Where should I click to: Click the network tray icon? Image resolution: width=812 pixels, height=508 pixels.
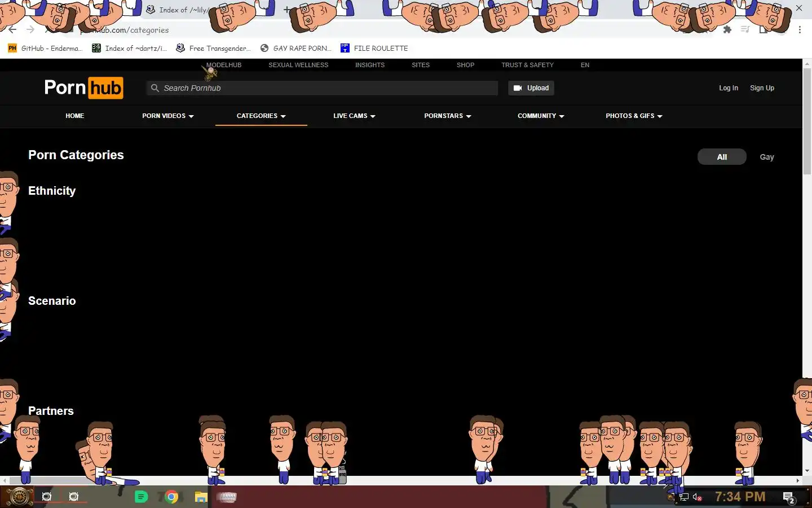pos(684,497)
